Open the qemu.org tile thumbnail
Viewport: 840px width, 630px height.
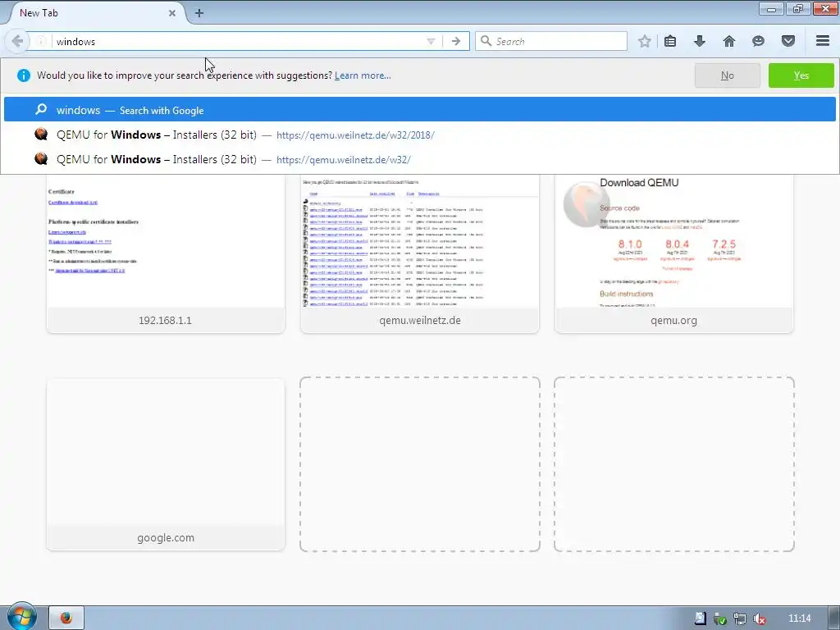pyautogui.click(x=674, y=241)
